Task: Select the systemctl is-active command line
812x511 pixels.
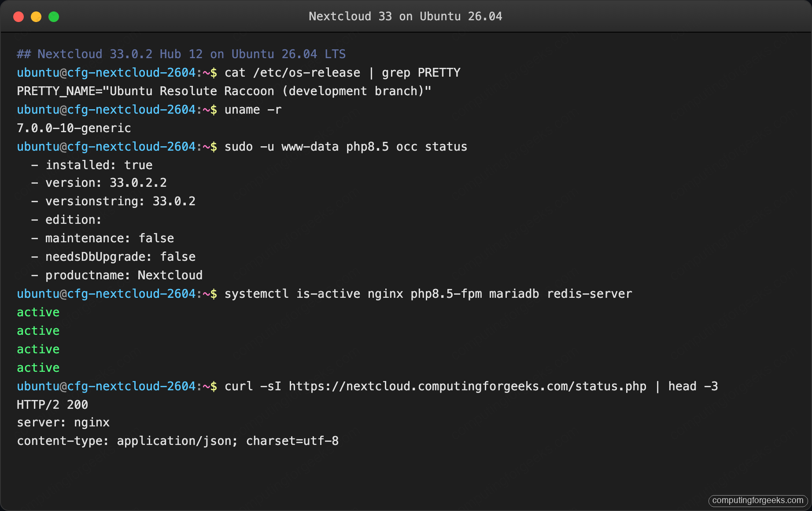Action: (x=428, y=294)
